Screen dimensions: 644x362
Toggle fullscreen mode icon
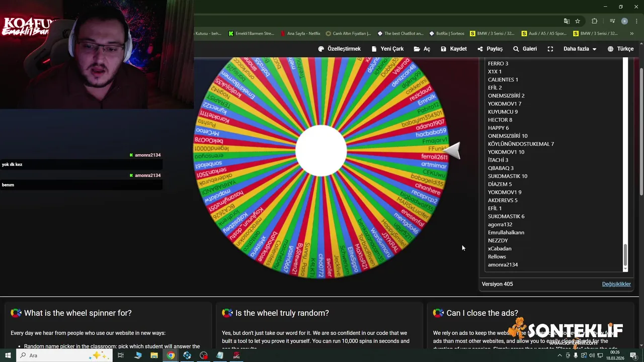coord(550,49)
